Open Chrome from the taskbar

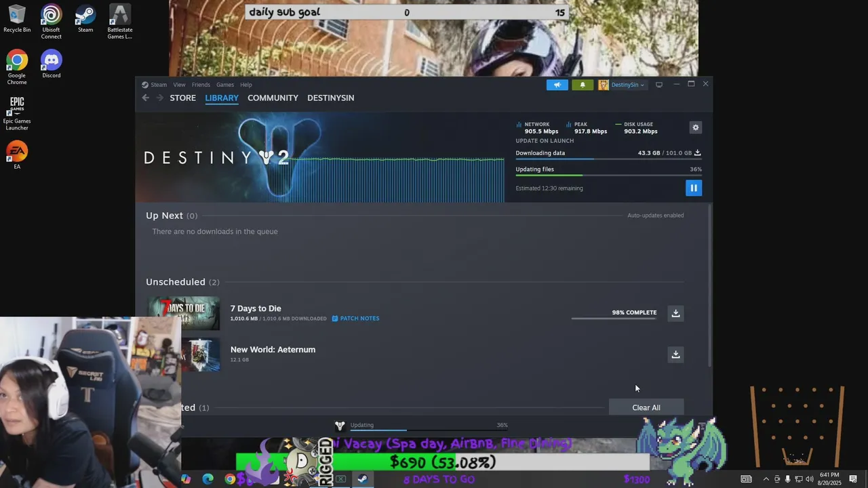pyautogui.click(x=230, y=479)
